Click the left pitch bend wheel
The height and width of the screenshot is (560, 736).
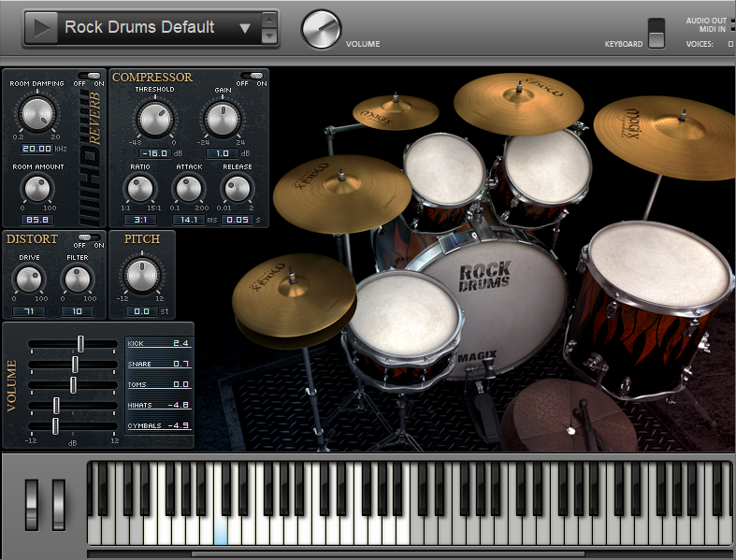click(x=32, y=505)
